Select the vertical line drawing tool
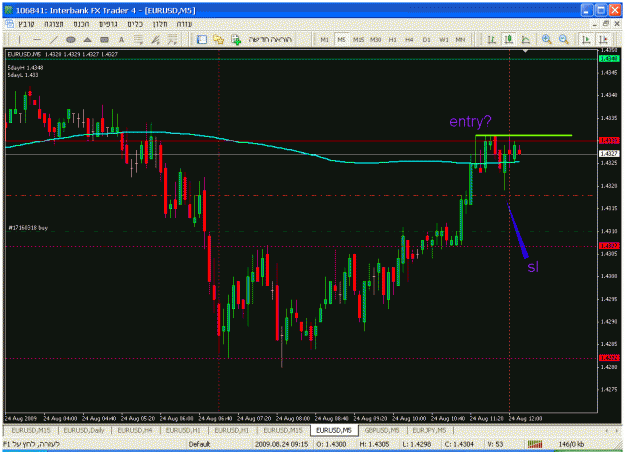Image resolution: width=625 pixels, height=452 pixels. coord(19,39)
